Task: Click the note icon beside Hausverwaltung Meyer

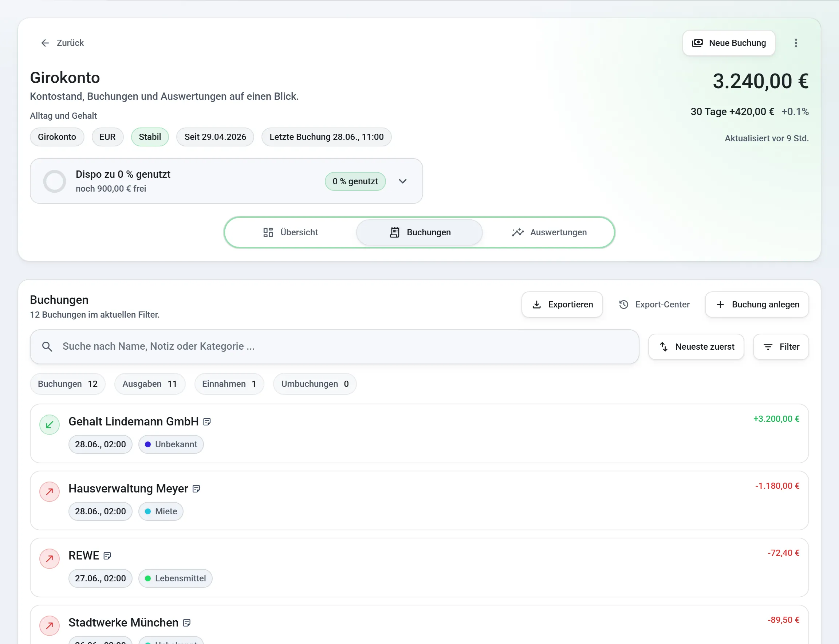Action: (x=196, y=489)
